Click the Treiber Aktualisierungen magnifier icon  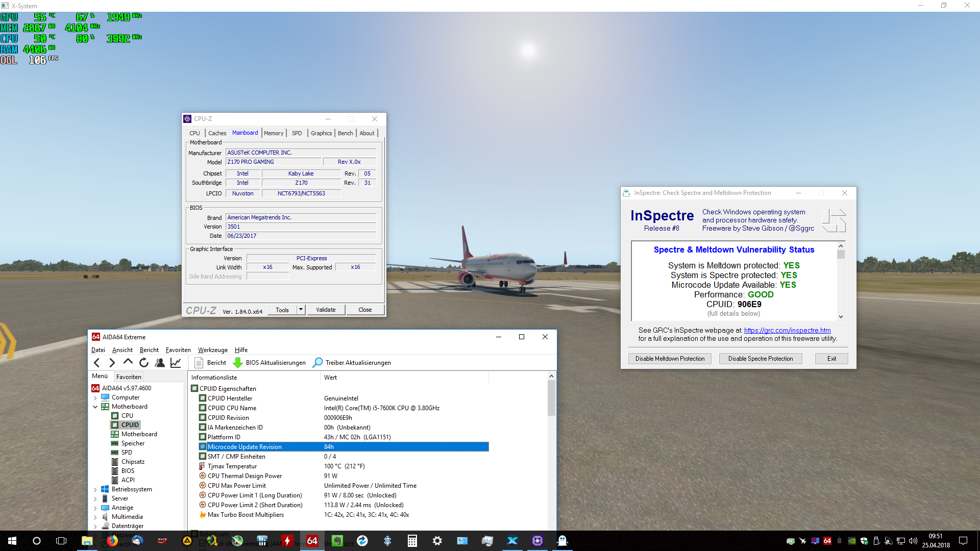317,363
